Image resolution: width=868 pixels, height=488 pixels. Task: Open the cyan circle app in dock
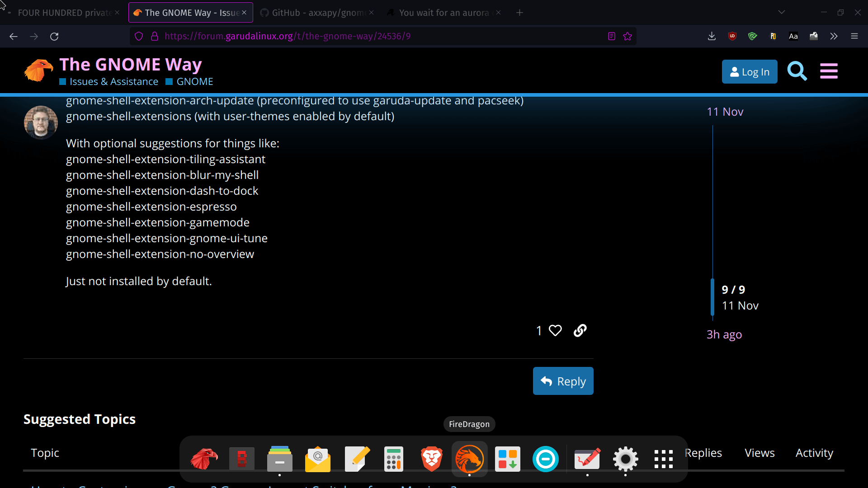[546, 459]
